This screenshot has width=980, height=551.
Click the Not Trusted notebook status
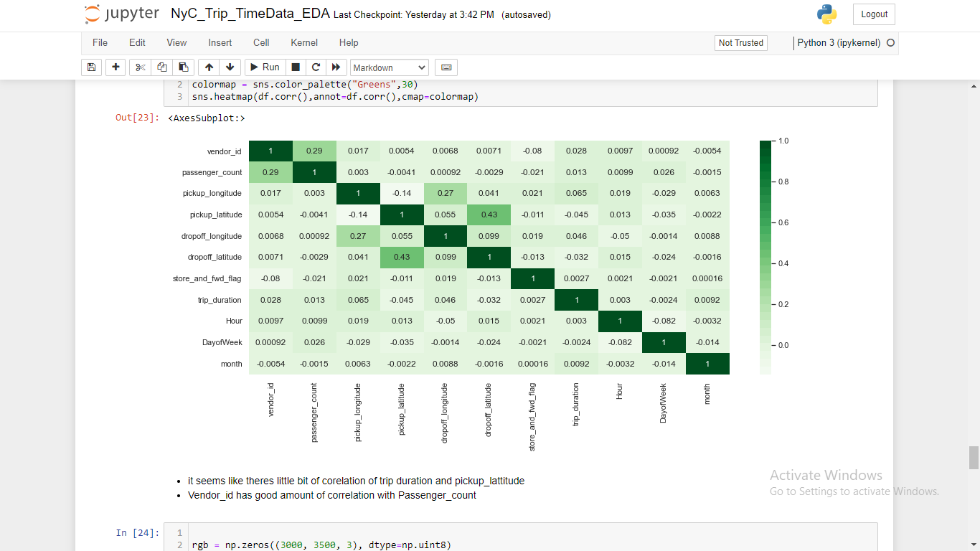coord(740,42)
